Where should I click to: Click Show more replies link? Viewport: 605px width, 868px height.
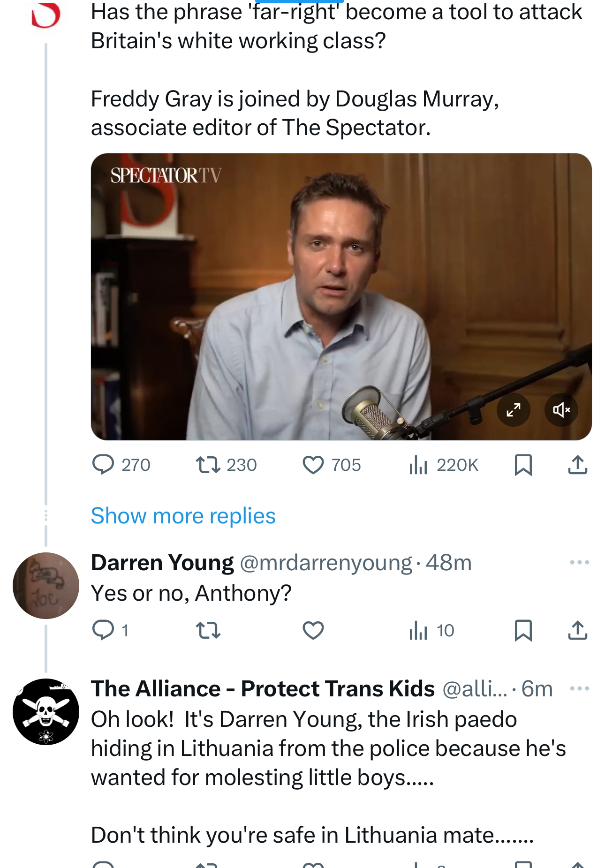point(183,516)
